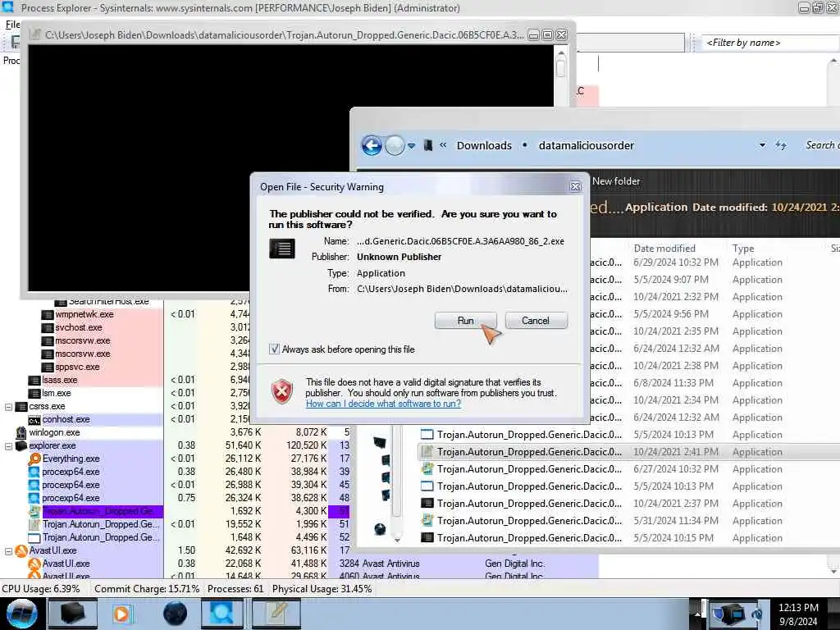The width and height of the screenshot is (840, 630).
Task: Click the scroll down arrow of Explorer navigation pane
Action: pyautogui.click(x=397, y=540)
